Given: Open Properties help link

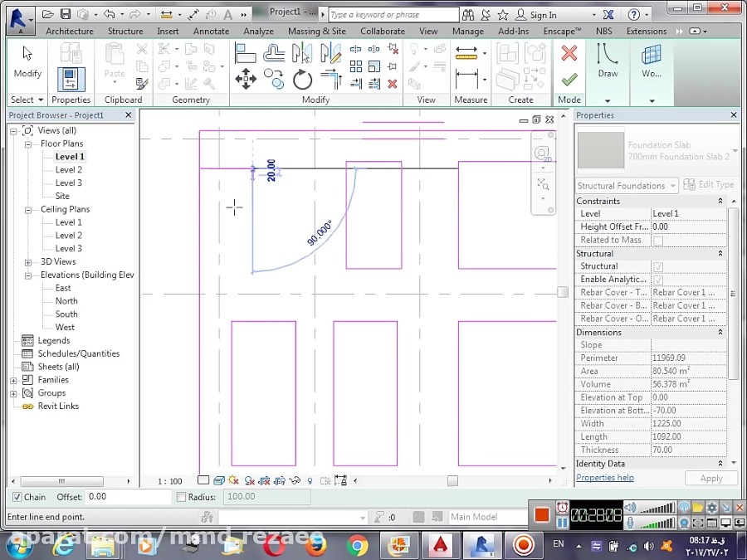Looking at the screenshot, I should [605, 477].
